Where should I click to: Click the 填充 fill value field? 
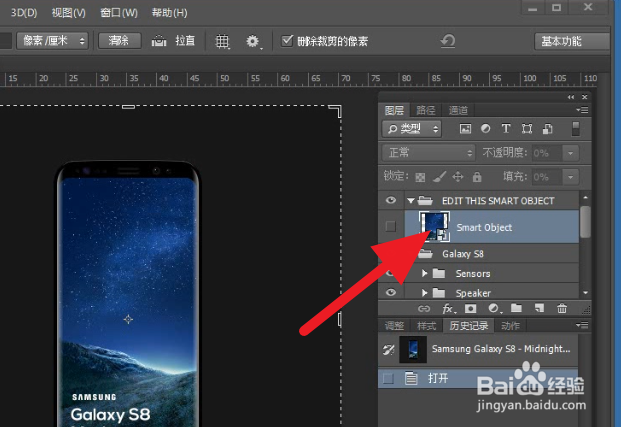click(x=547, y=177)
